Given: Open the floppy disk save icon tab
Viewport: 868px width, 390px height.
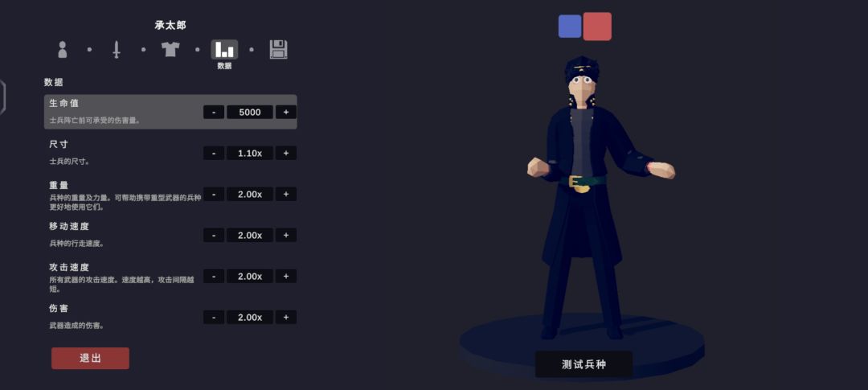Looking at the screenshot, I should [278, 49].
